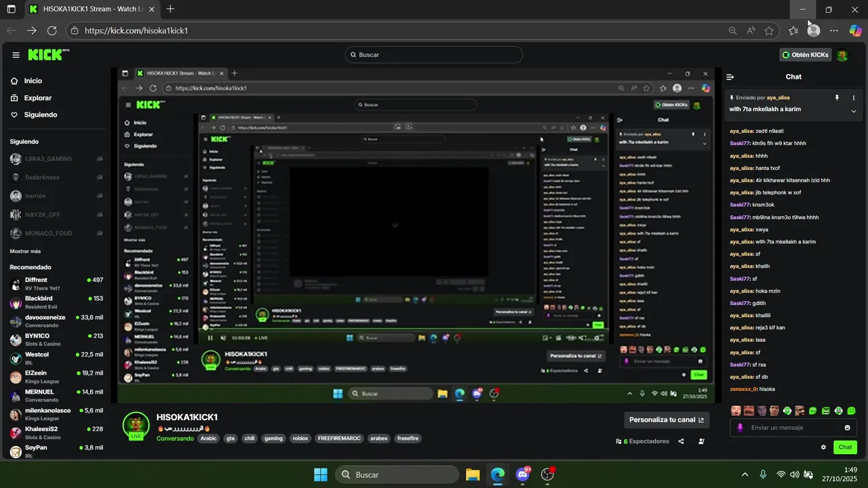Viewport: 868px width, 488px height.
Task: Expand list with Mostrar más
Action: (x=25, y=251)
